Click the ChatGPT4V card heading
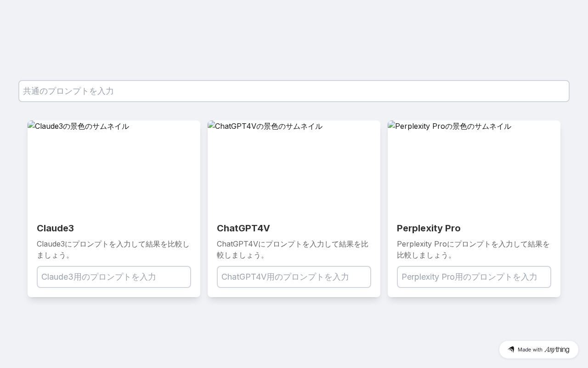Screen dimensions: 588x368 click(243, 228)
